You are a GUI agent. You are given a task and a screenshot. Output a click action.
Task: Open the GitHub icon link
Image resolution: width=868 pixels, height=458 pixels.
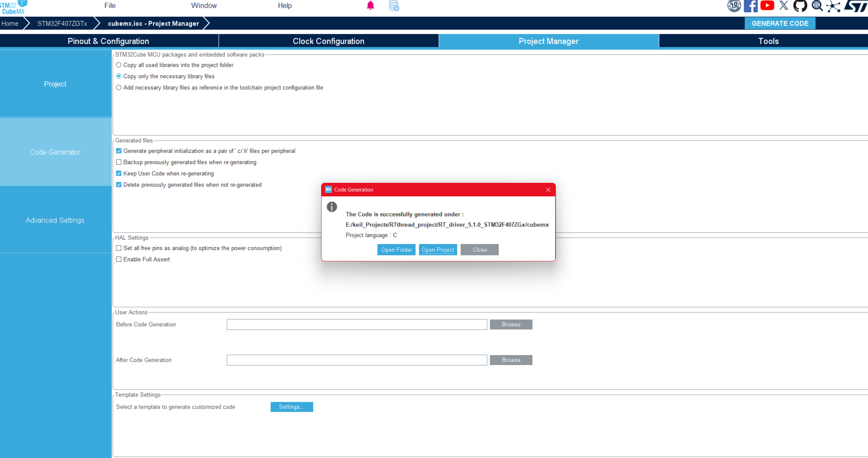800,6
